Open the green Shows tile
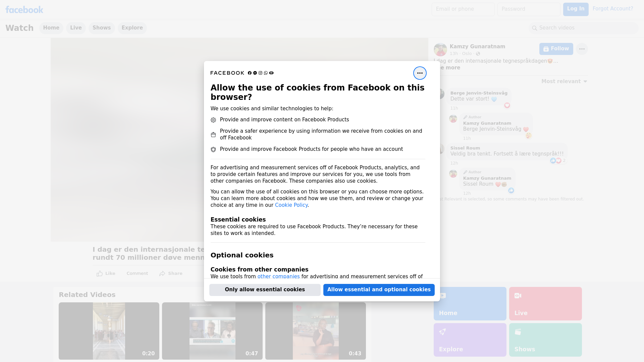Viewport: 644px width, 362px height. pyautogui.click(x=545, y=340)
